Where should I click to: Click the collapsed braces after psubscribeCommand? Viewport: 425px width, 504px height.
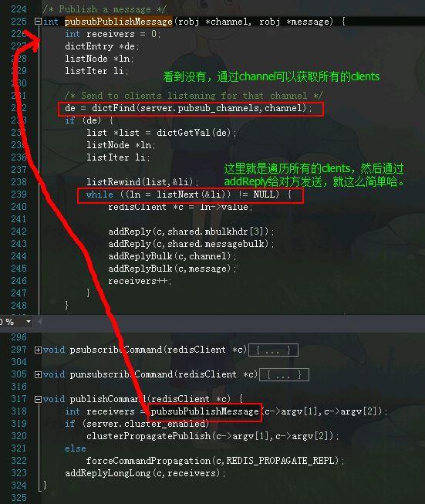(273, 350)
